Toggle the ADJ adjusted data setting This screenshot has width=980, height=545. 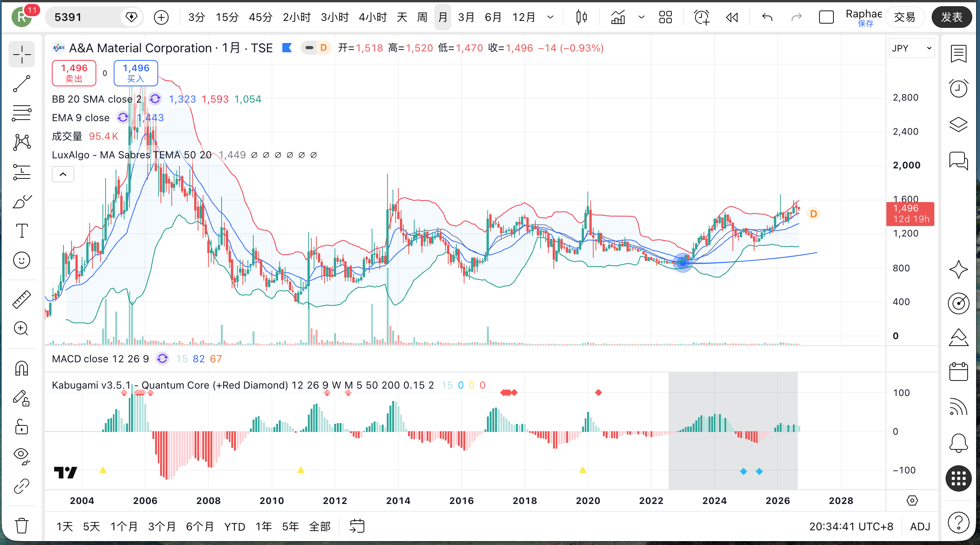(x=920, y=526)
